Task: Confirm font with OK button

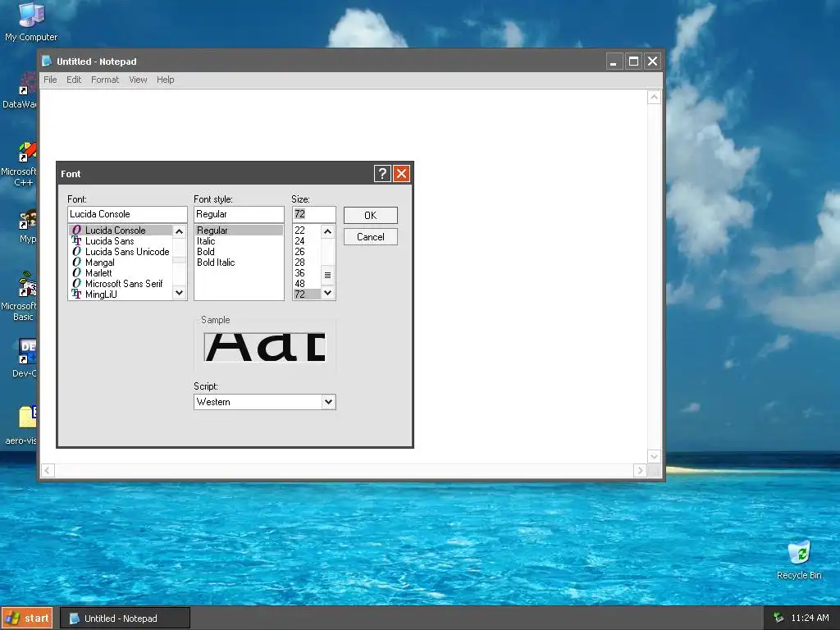Action: click(x=370, y=216)
